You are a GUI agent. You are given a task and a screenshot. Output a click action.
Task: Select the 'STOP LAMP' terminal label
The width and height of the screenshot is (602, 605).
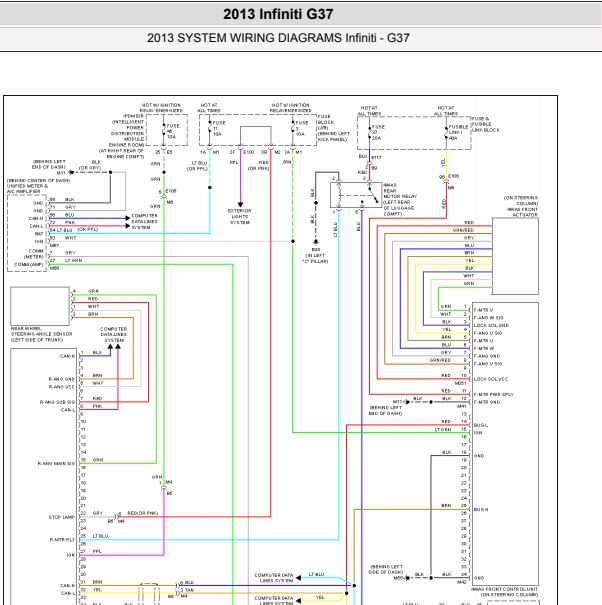[x=62, y=517]
